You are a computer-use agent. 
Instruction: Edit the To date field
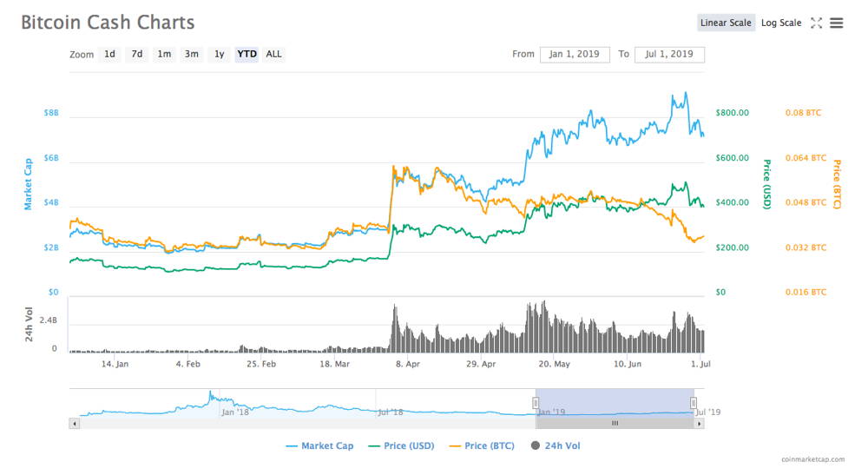point(669,54)
